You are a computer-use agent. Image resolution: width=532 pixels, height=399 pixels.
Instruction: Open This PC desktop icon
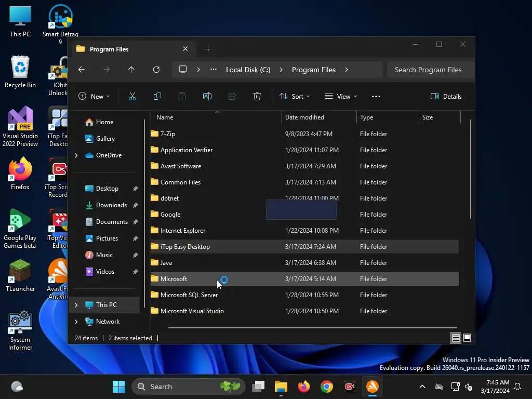[20, 21]
